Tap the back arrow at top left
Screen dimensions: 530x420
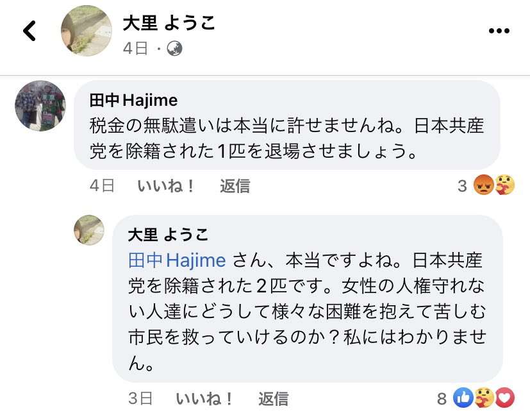pyautogui.click(x=29, y=31)
